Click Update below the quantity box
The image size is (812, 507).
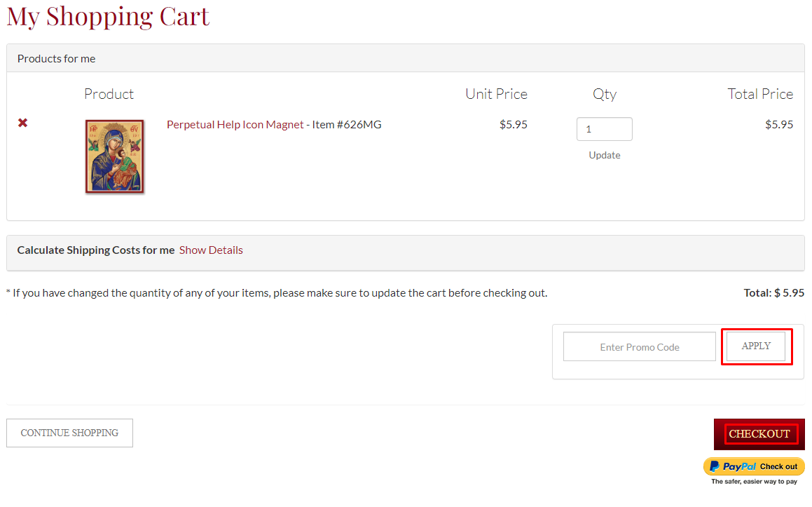pyautogui.click(x=604, y=155)
